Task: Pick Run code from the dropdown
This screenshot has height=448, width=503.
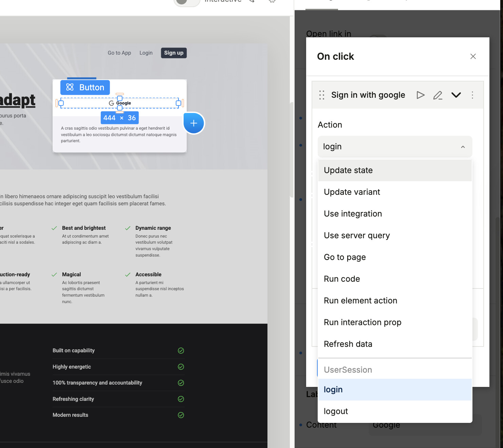Action: tap(342, 279)
